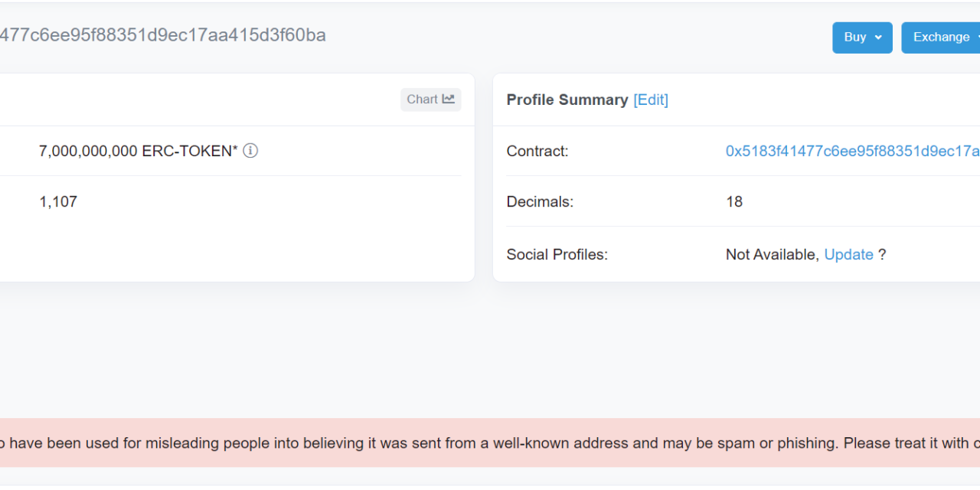Click the Social Profiles: field label
Viewport: 980px width, 490px height.
point(557,254)
